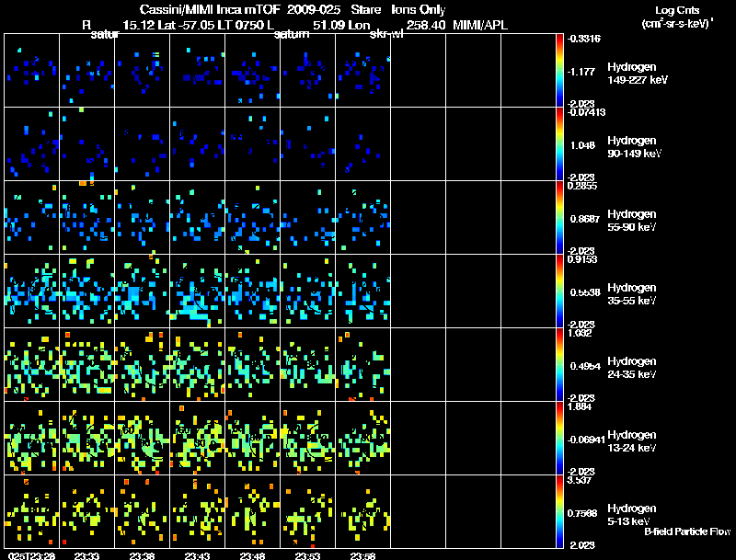Viewport: 736px width, 560px height.
Task: Click the Hydrogen 149-227 keV color bar
Action: pos(559,71)
